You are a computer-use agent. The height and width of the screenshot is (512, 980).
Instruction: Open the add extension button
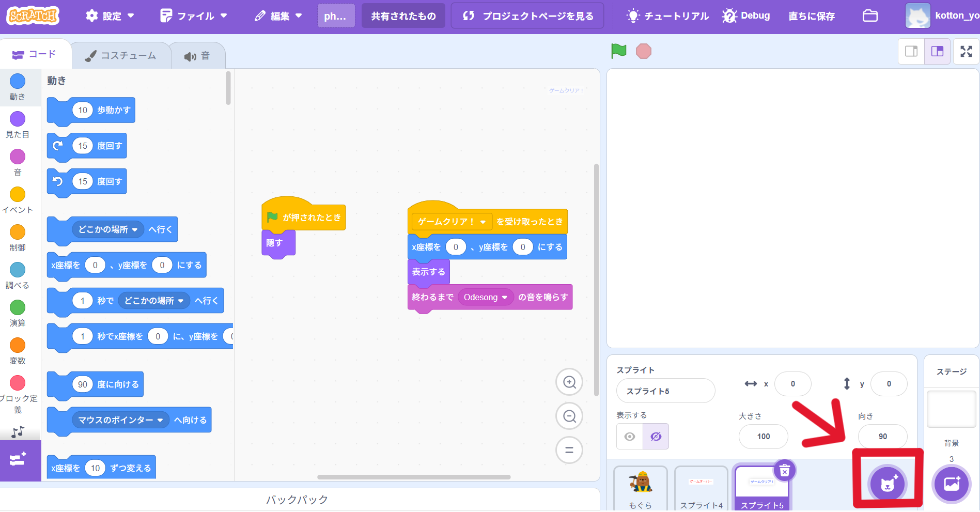(18, 459)
